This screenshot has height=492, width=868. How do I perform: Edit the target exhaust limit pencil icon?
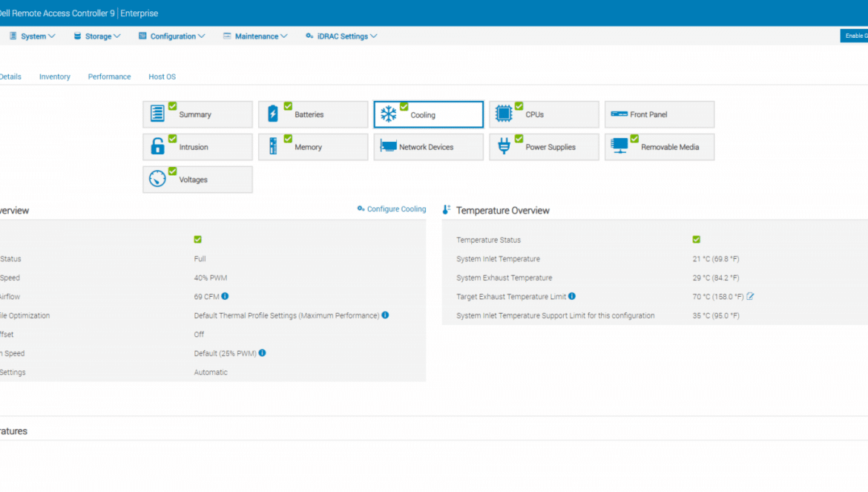point(750,296)
